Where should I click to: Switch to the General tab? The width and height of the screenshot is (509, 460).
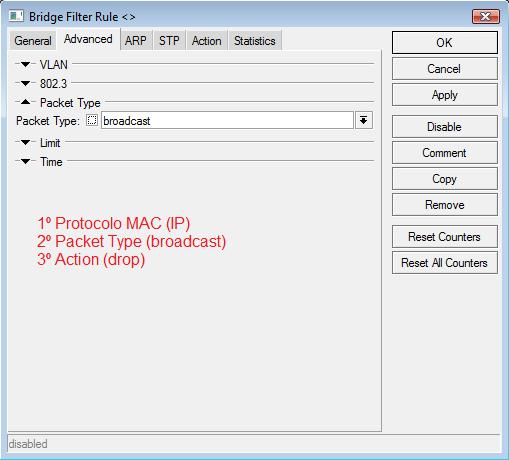tap(33, 41)
